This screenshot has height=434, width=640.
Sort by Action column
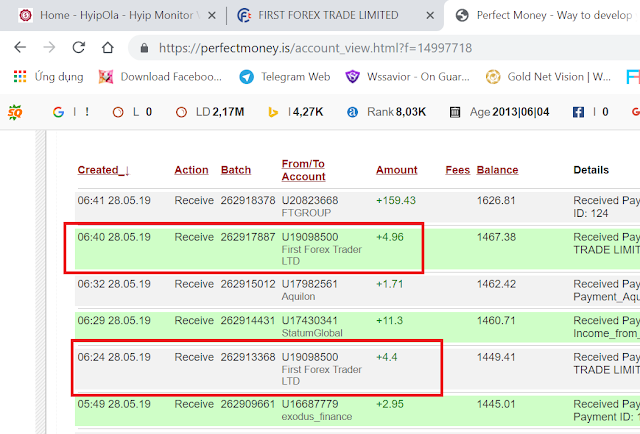191,170
